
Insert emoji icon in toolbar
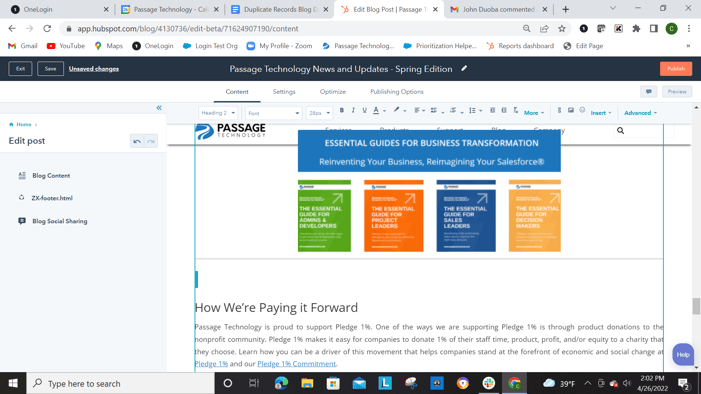582,110
